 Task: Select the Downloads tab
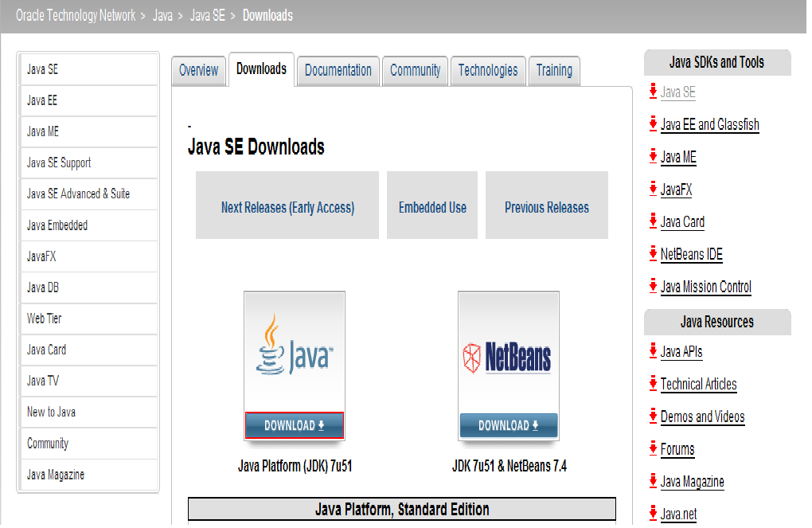262,69
